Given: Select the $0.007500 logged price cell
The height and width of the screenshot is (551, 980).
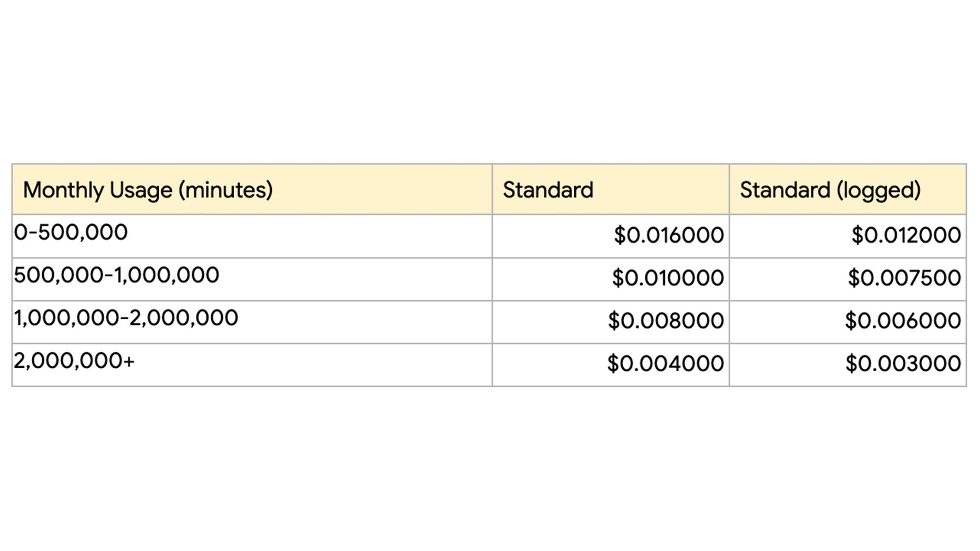Looking at the screenshot, I should point(848,279).
